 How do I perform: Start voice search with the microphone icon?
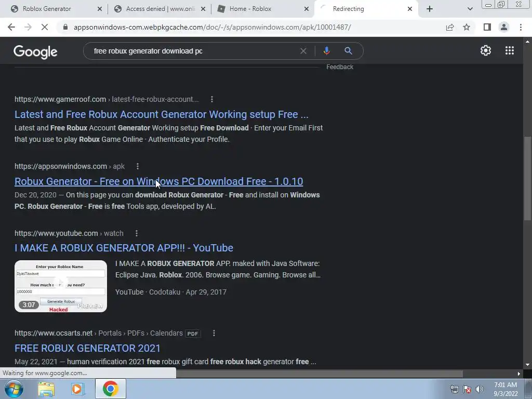(326, 51)
